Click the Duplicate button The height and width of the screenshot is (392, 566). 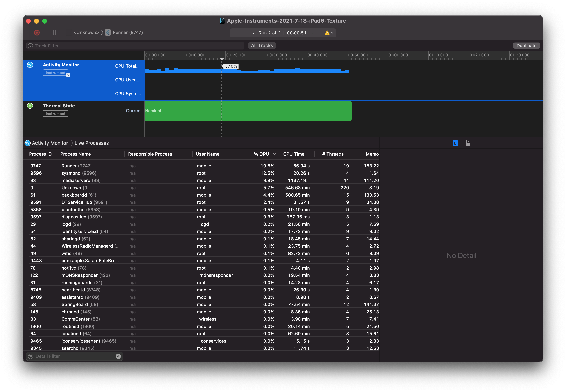point(526,45)
